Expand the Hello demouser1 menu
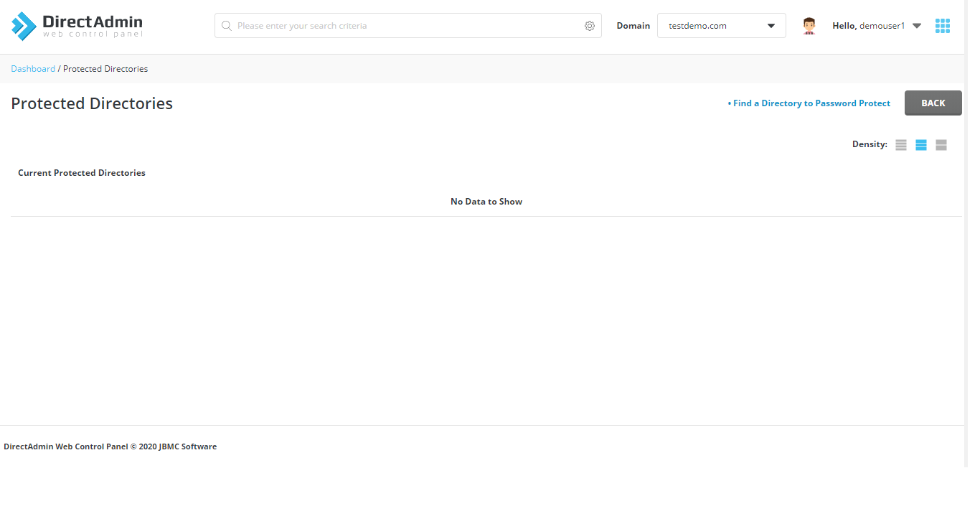This screenshot has height=524, width=980. [877, 26]
